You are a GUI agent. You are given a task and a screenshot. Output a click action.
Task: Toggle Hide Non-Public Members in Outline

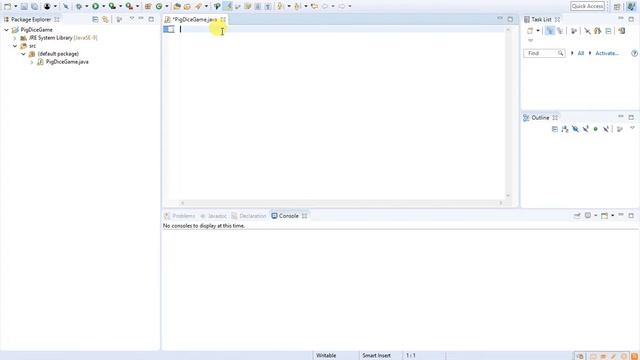click(x=596, y=129)
